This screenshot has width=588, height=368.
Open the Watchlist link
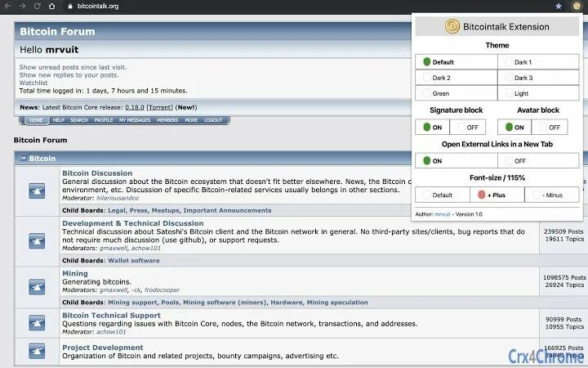pos(33,83)
